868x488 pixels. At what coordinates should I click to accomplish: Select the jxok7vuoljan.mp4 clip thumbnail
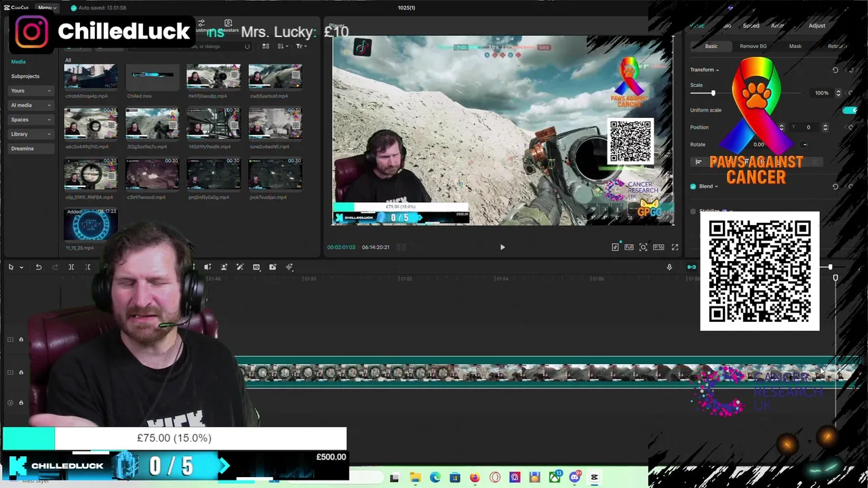(x=275, y=174)
